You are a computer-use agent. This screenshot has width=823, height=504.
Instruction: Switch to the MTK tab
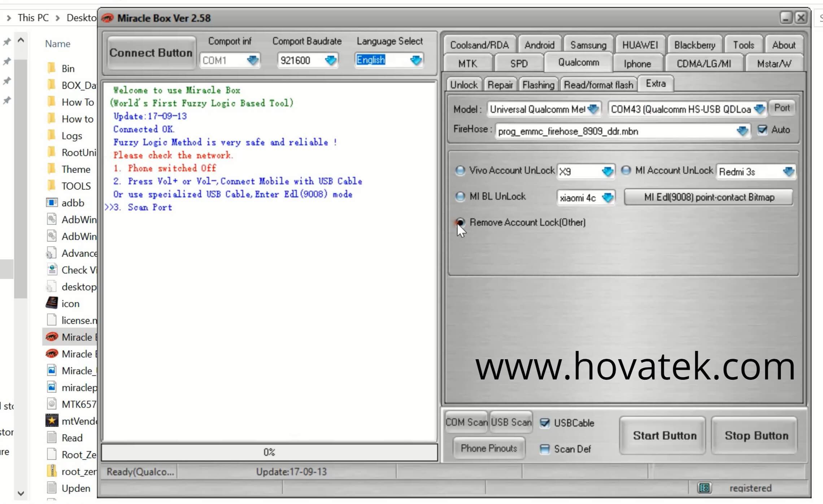point(467,64)
